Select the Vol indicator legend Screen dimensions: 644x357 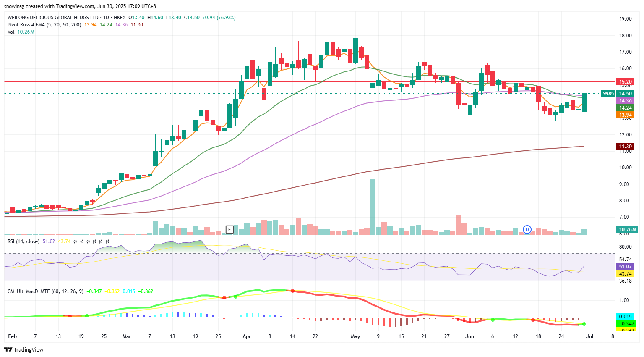coord(11,32)
